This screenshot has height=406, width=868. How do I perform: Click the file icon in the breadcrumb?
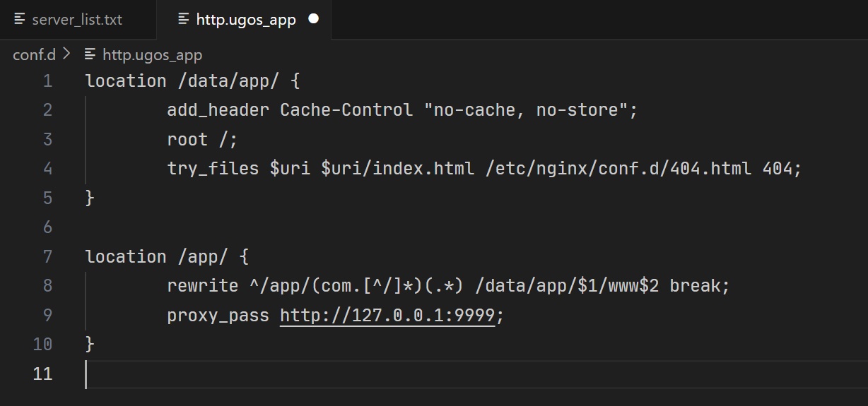pos(90,54)
